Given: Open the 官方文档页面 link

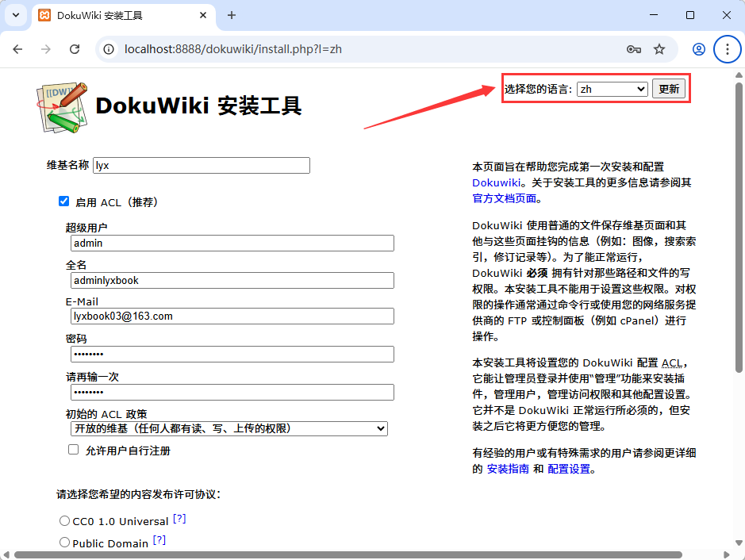Looking at the screenshot, I should pyautogui.click(x=506, y=197).
